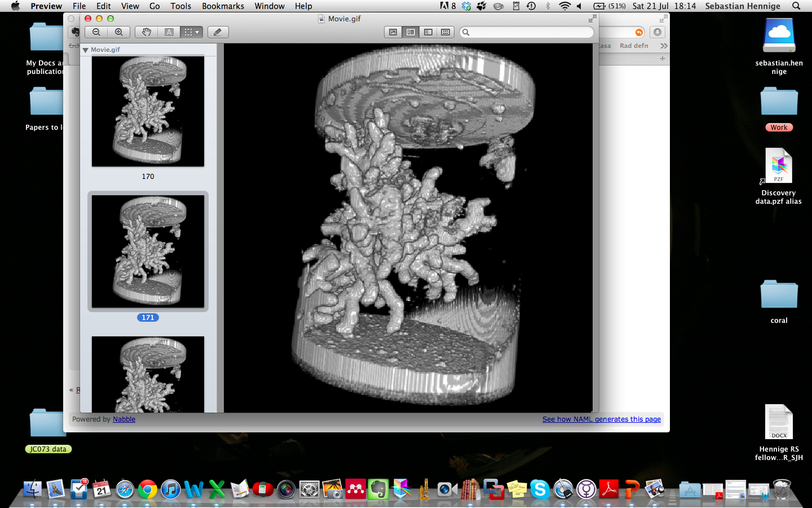This screenshot has height=508, width=812.
Task: Launch Skype from the dock
Action: tap(540, 489)
